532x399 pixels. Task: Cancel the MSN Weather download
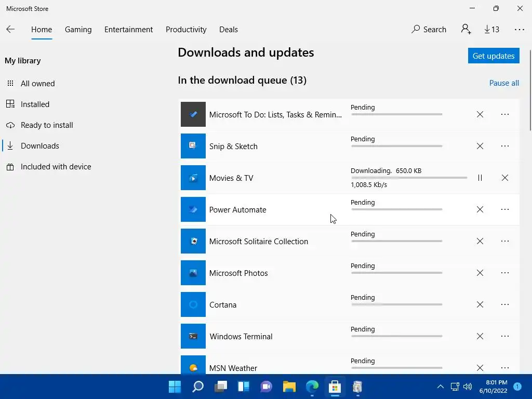pyautogui.click(x=480, y=368)
